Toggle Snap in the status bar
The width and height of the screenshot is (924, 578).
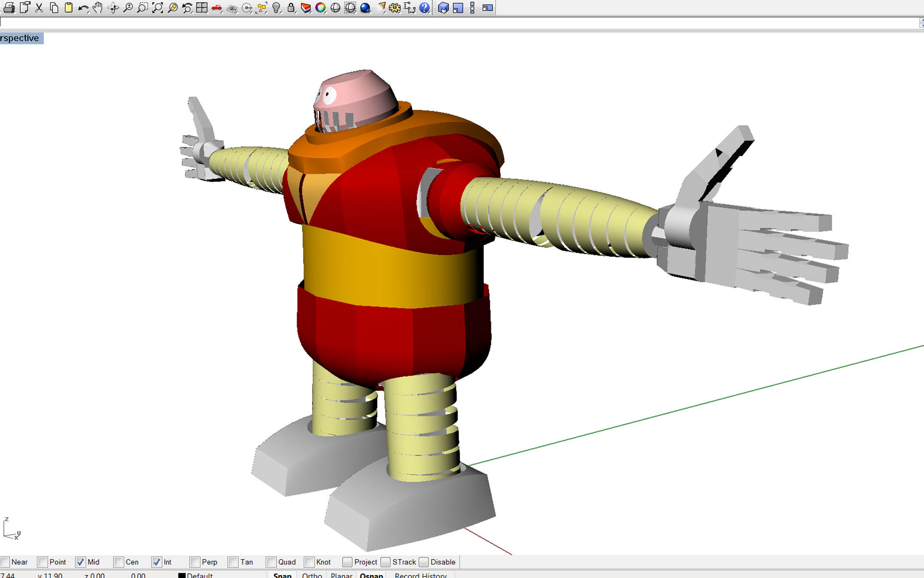(x=282, y=575)
